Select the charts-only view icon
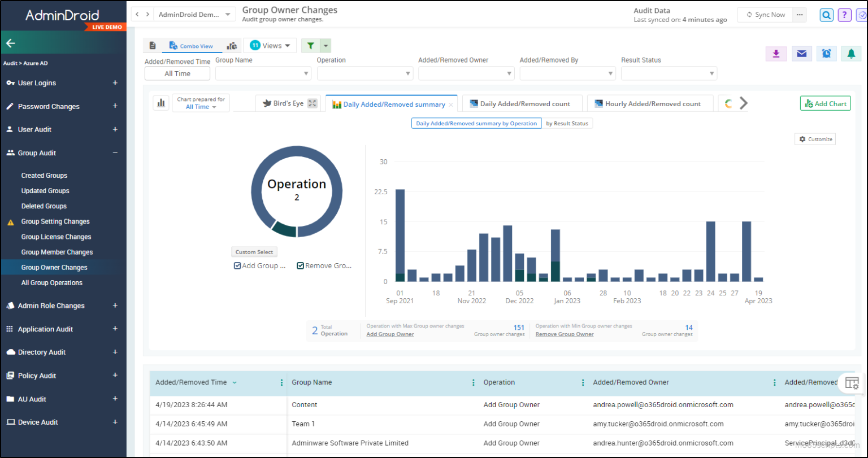 tap(232, 45)
